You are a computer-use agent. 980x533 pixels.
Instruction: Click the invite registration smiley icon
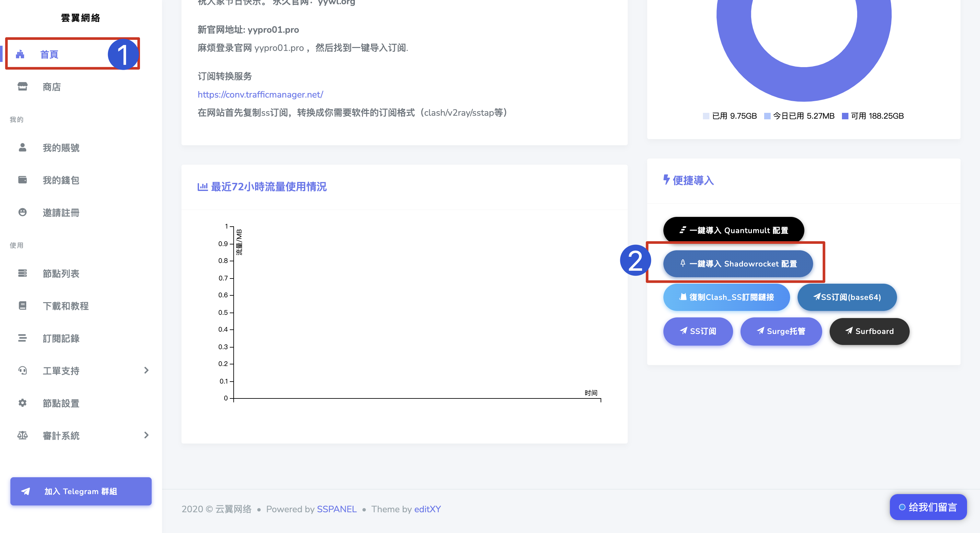[x=22, y=212]
